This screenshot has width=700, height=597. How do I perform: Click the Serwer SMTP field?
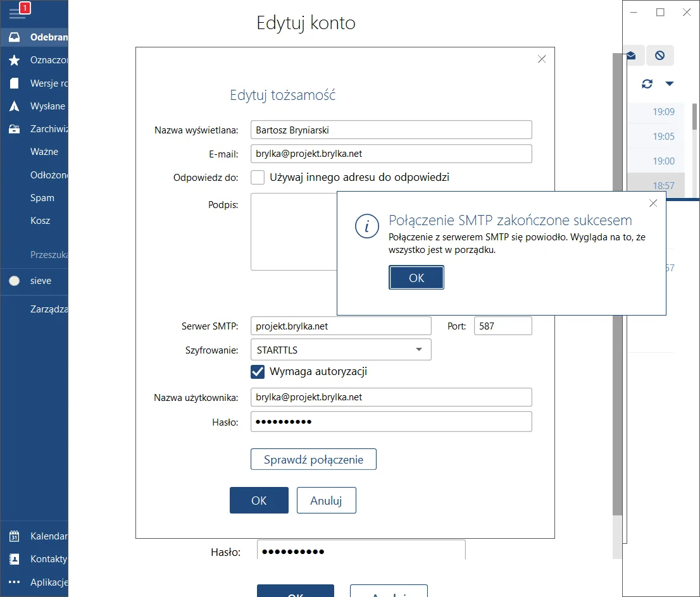[x=341, y=326]
